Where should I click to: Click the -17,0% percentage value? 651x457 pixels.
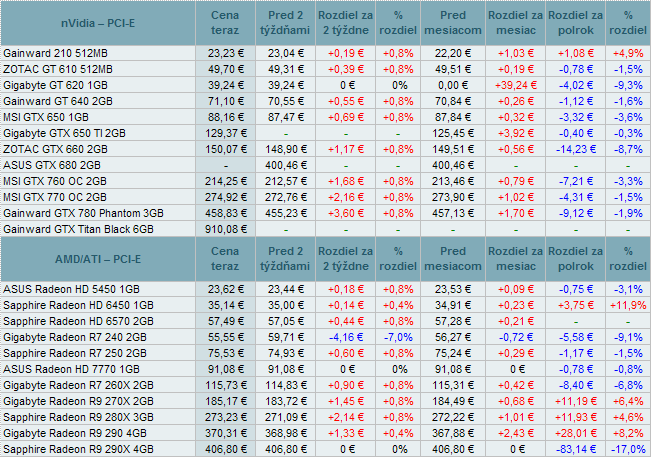628,449
